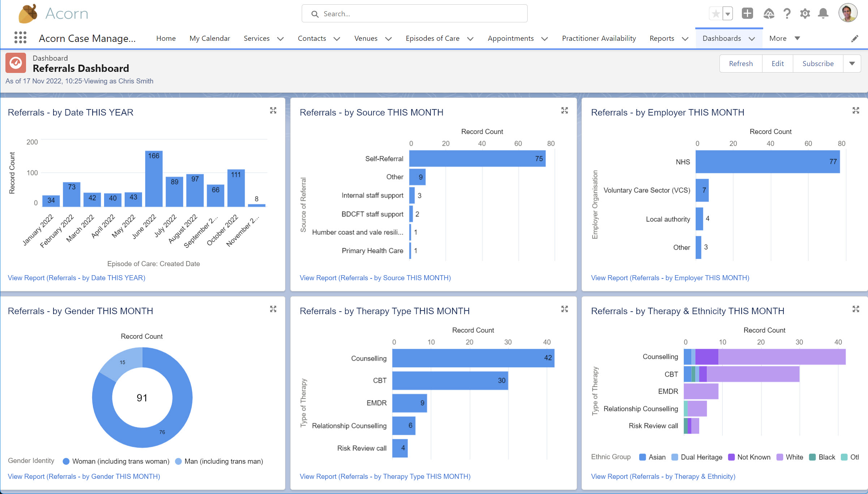The height and width of the screenshot is (494, 868).
Task: Expand the Referrals by Employer chart
Action: (x=856, y=110)
